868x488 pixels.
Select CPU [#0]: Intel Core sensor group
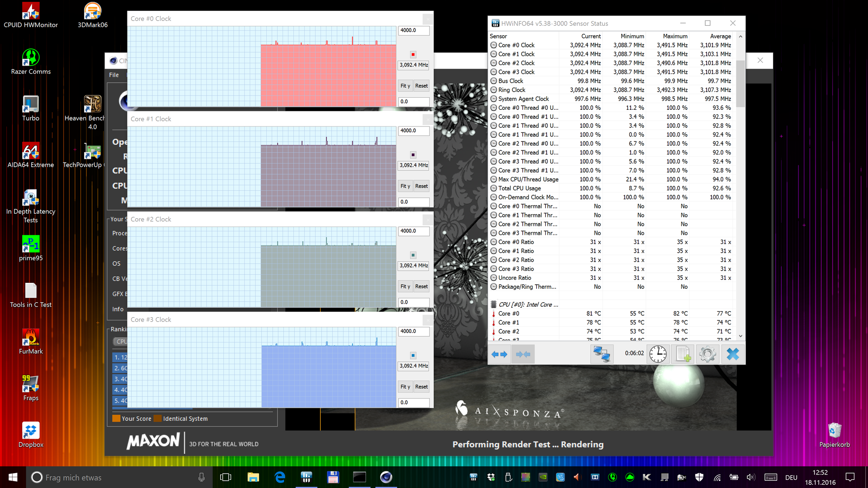tap(612, 305)
